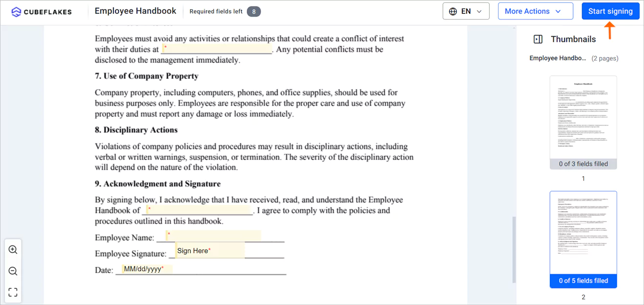644x305 pixels.
Task: Click the Thumbnails panel title
Action: (x=573, y=39)
